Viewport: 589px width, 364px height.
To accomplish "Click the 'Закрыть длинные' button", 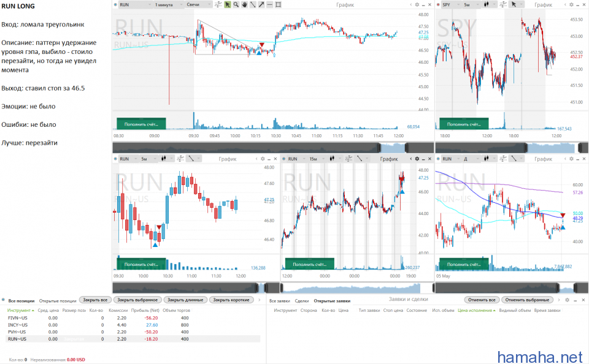I will point(185,300).
